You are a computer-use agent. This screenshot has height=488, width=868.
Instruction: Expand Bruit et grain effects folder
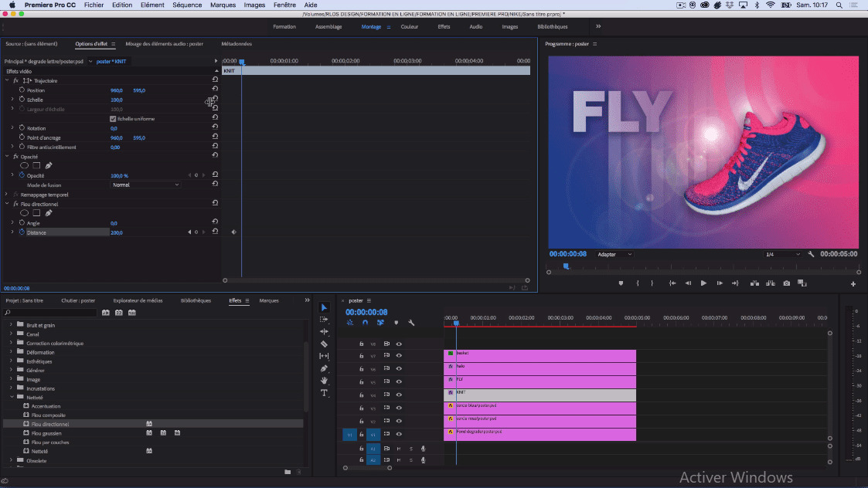[12, 325]
